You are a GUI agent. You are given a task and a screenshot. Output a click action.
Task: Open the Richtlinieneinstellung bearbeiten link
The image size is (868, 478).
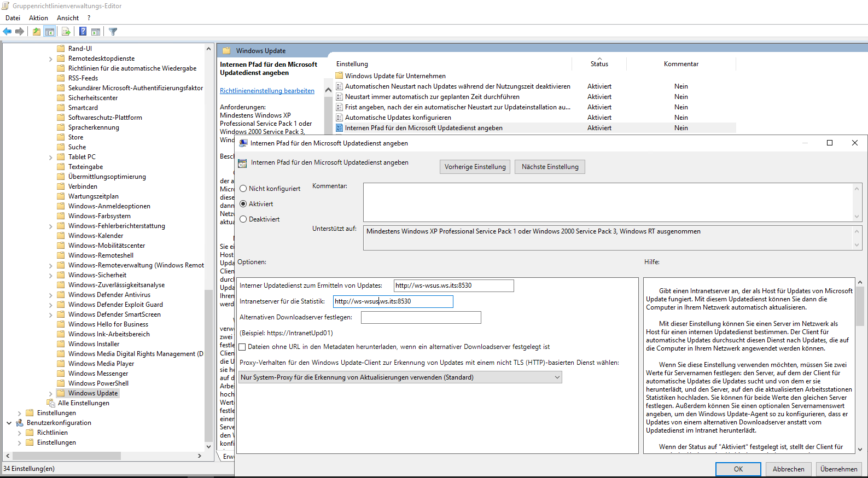pyautogui.click(x=267, y=91)
